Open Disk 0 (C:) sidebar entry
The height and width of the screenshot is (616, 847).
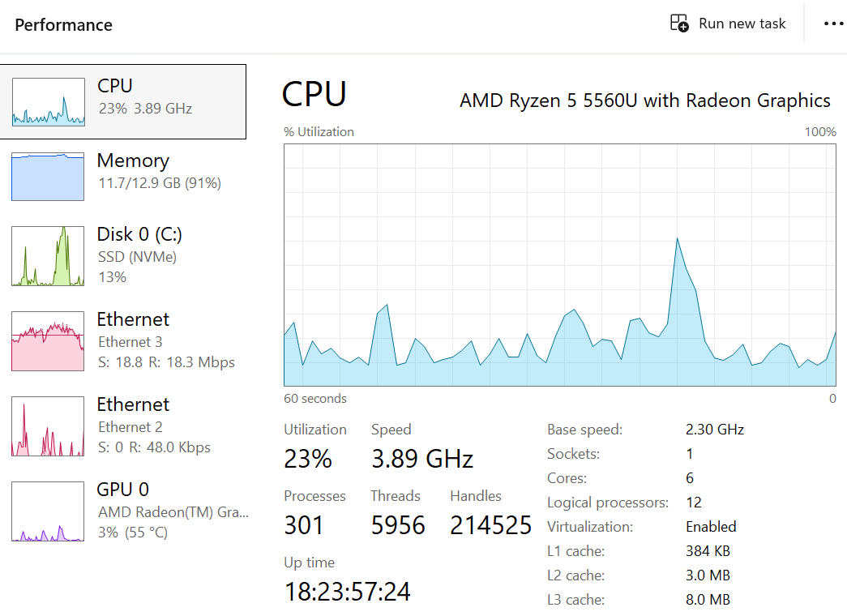(139, 235)
